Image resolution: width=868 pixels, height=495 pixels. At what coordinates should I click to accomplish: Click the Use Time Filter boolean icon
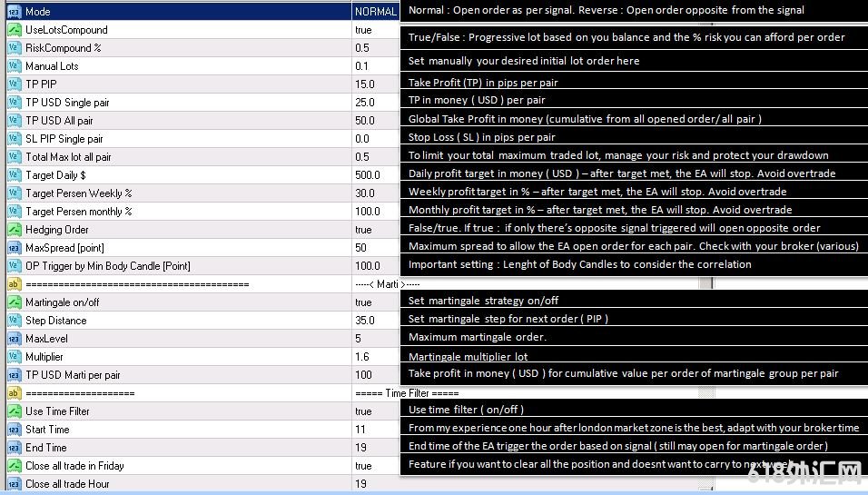[14, 411]
